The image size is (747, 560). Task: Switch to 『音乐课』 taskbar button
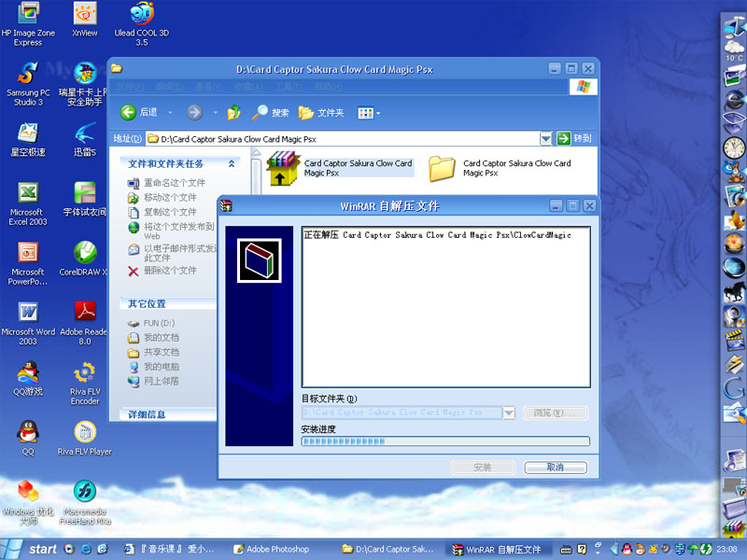pos(169,549)
